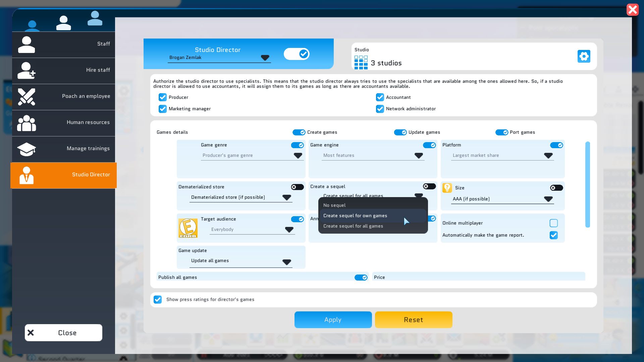Click the Apply button
The image size is (644, 362).
(x=333, y=320)
